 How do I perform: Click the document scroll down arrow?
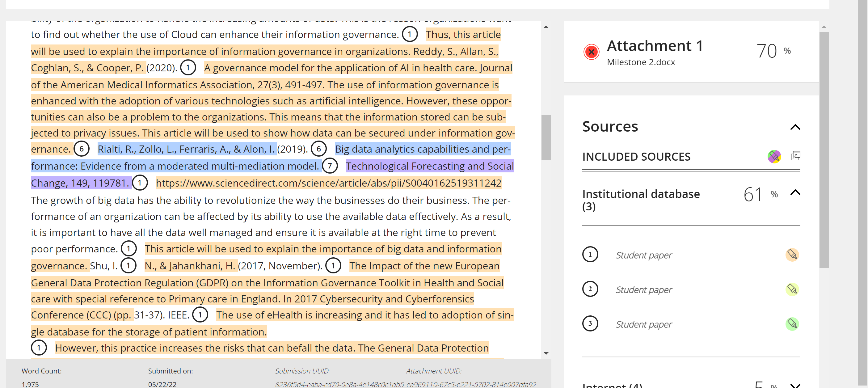click(546, 353)
